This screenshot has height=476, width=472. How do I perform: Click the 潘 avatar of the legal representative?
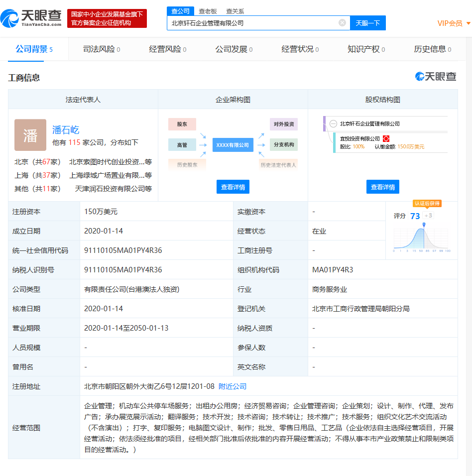30,135
